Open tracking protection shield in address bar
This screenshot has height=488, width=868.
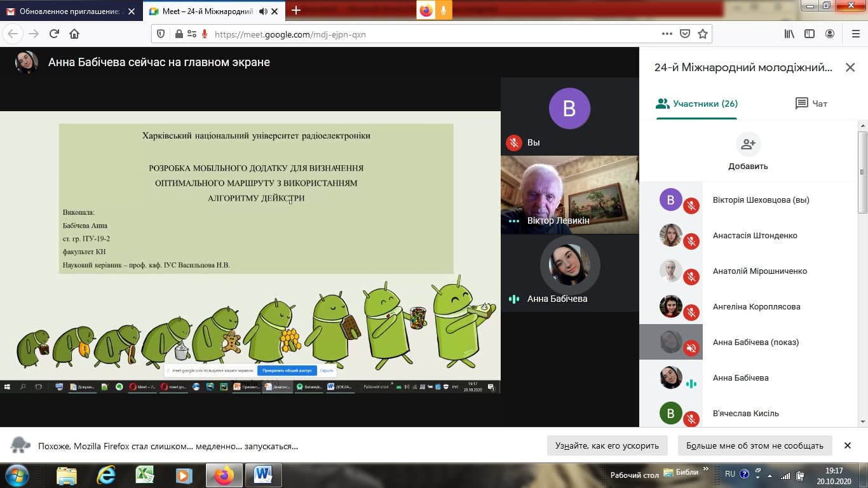pyautogui.click(x=161, y=34)
